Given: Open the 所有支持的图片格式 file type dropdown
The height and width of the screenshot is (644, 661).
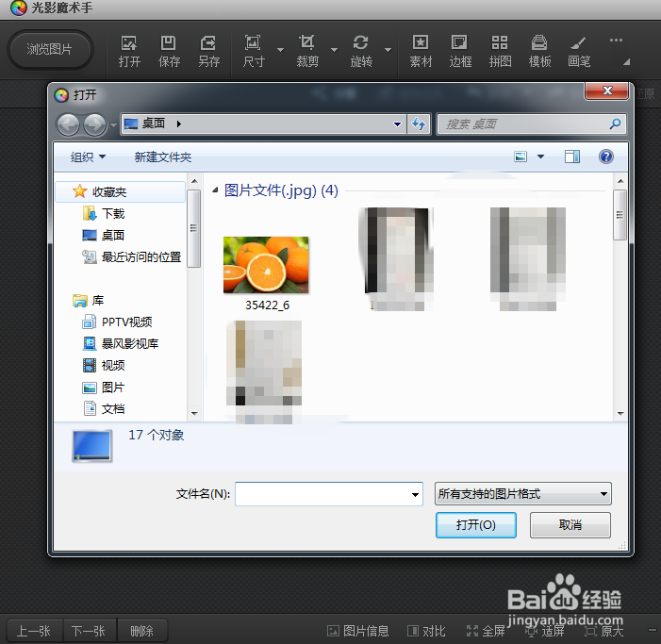Looking at the screenshot, I should (522, 493).
